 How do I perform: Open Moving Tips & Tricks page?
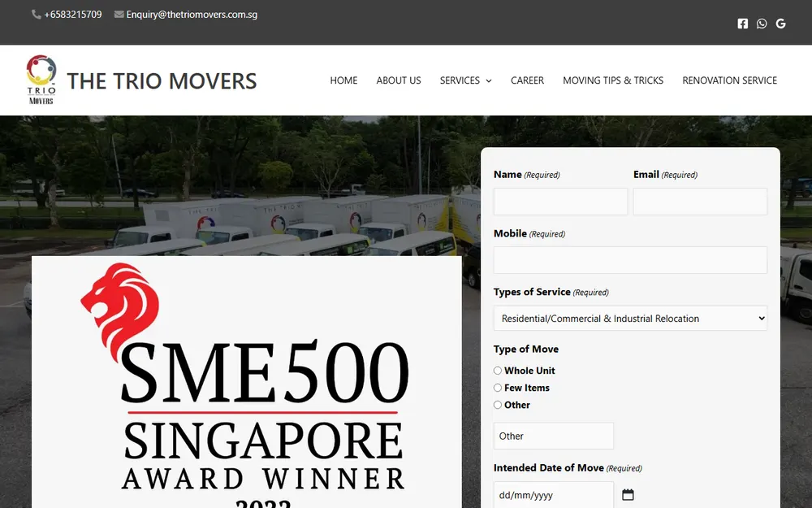(613, 80)
